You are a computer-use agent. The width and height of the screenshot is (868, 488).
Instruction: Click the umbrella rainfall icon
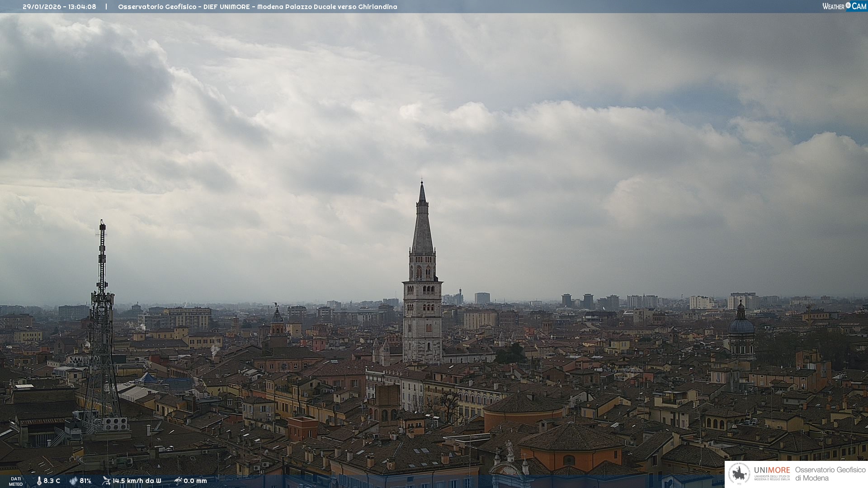tap(178, 481)
